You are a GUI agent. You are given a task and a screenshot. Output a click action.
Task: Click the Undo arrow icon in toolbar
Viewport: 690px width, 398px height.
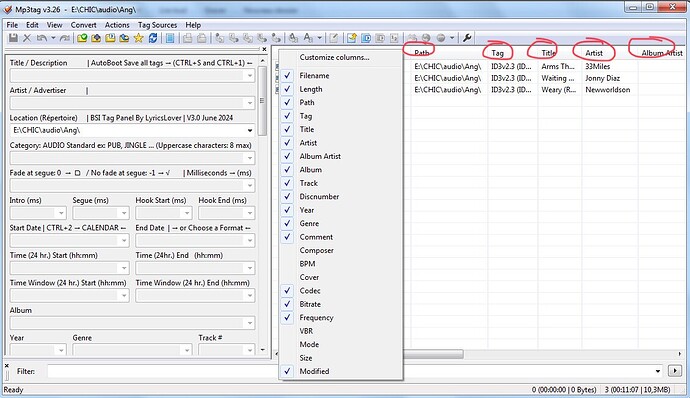point(42,38)
